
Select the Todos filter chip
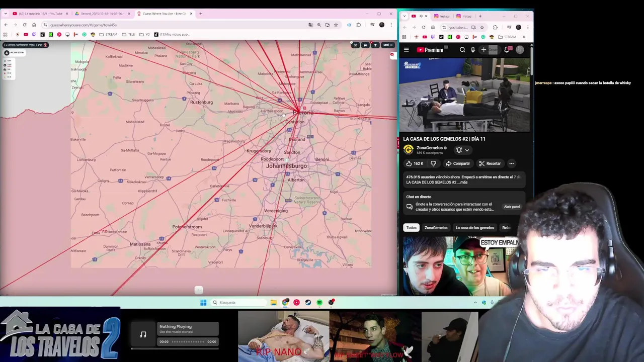412,228
